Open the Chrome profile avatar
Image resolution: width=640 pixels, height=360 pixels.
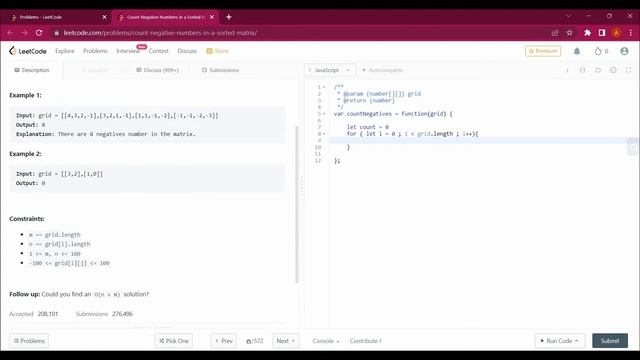616,33
